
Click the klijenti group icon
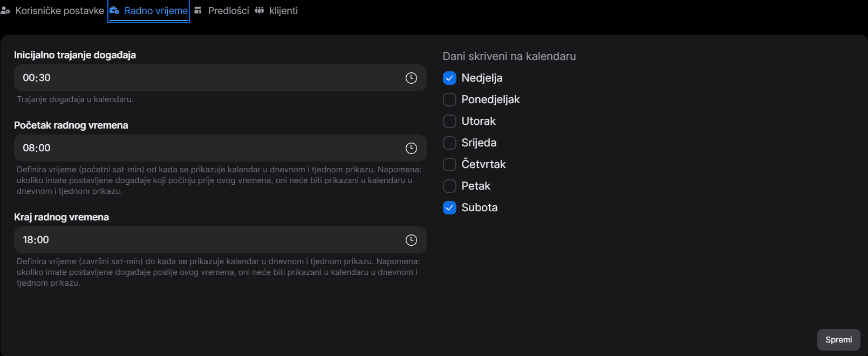(259, 11)
